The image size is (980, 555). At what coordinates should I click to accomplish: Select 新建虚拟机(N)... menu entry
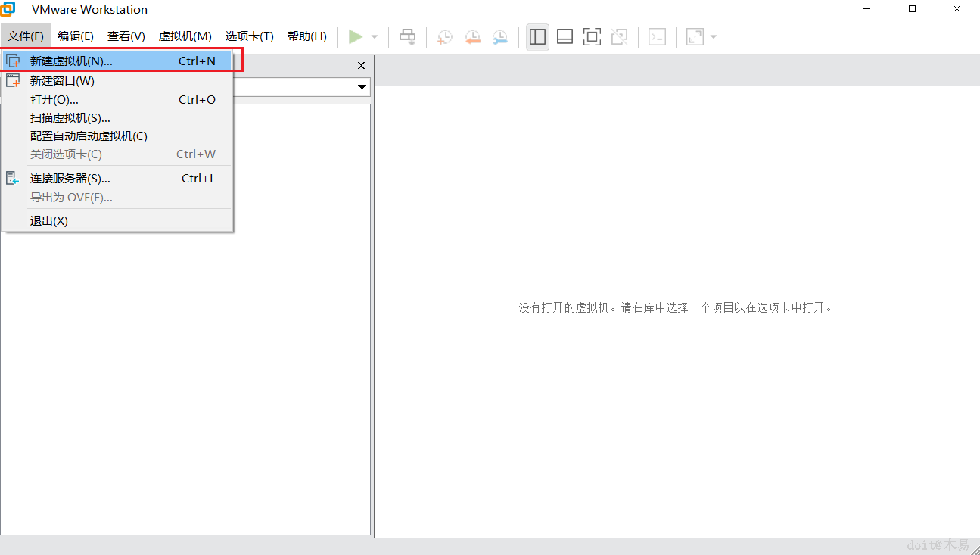click(71, 61)
